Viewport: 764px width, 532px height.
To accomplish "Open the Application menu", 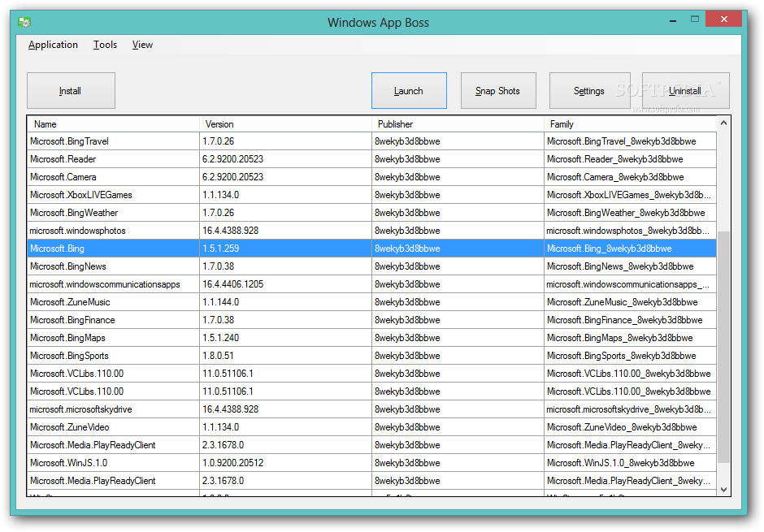I will click(53, 45).
